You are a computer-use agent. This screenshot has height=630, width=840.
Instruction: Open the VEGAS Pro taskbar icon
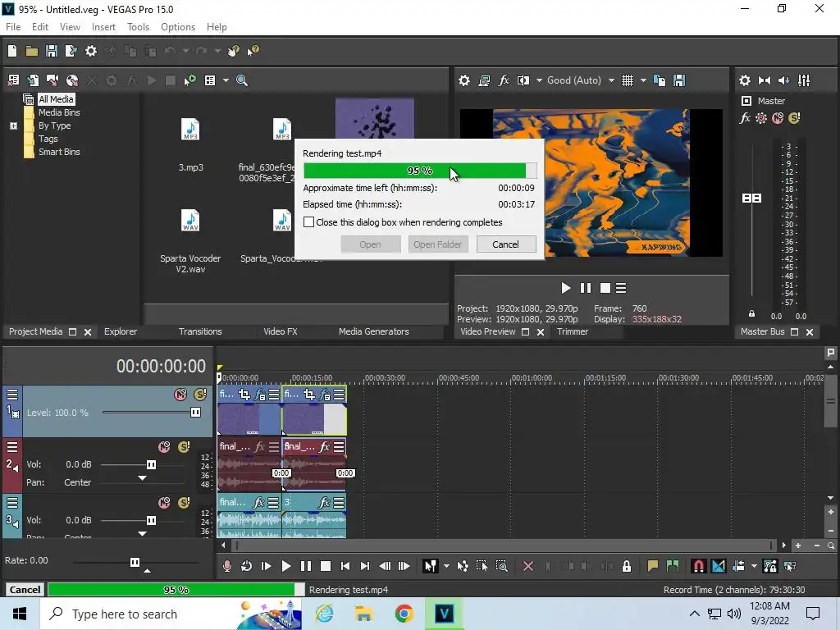pyautogui.click(x=444, y=614)
